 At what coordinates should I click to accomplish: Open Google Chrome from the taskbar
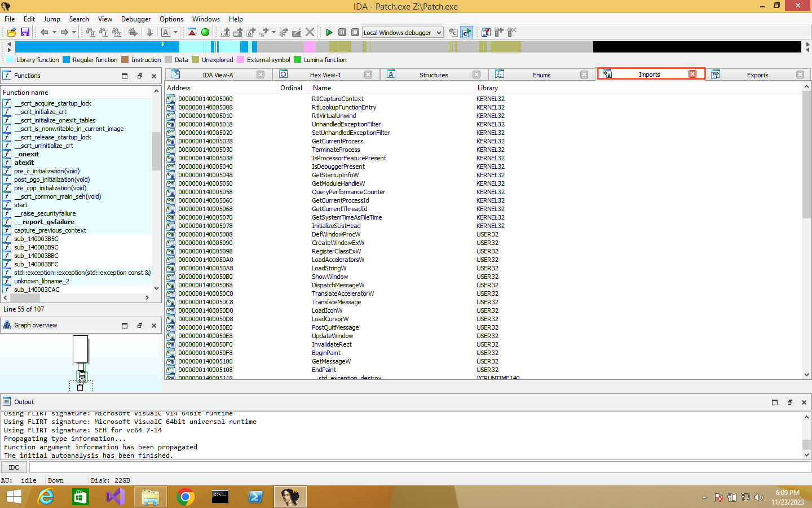[x=185, y=497]
